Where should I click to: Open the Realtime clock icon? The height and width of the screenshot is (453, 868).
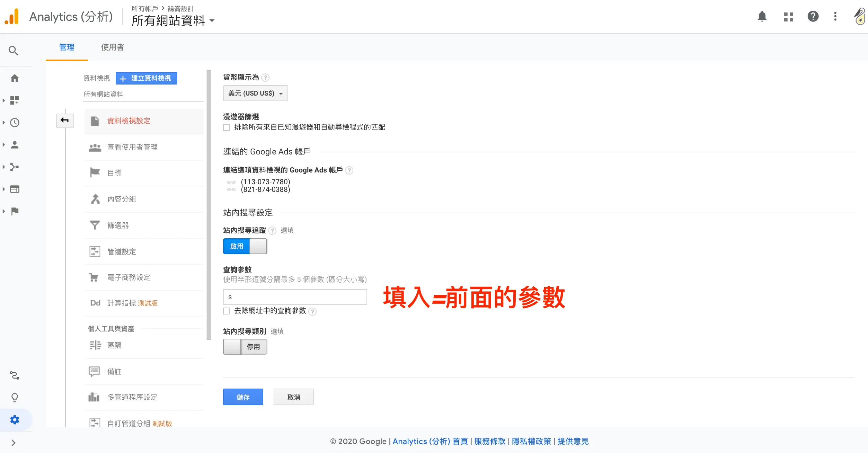[x=15, y=123]
